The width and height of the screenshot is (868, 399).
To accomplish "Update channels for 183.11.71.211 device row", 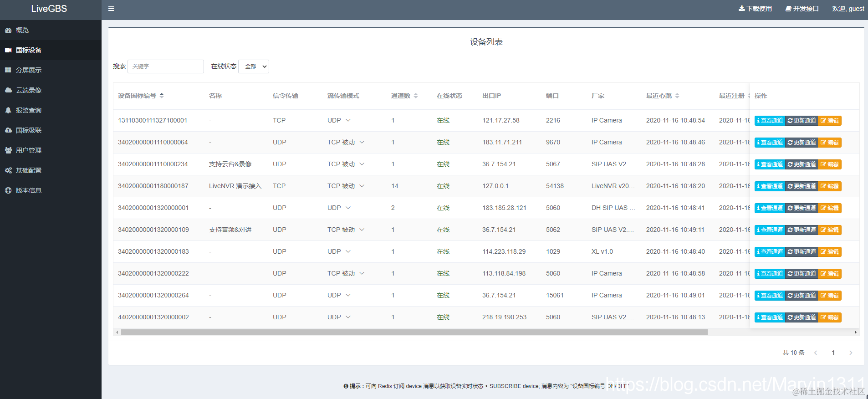I will click(x=802, y=143).
